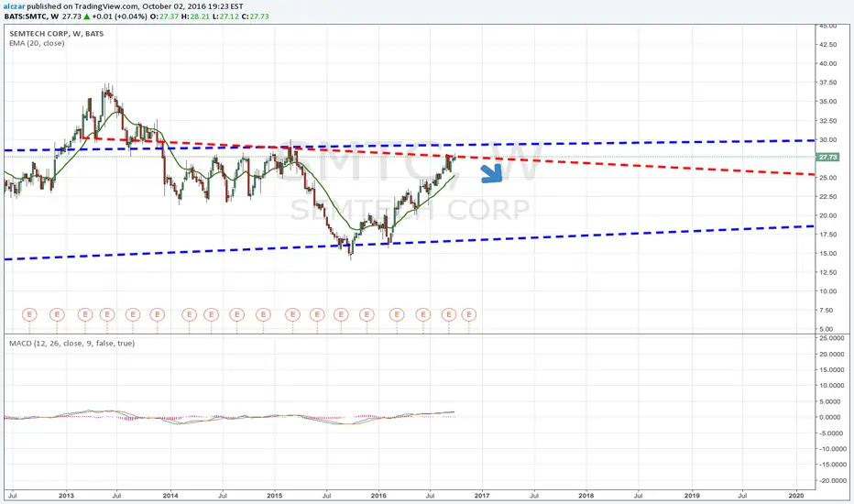The height and width of the screenshot is (504, 854).
Task: Click the green 27.73 current price tag
Action: coord(827,157)
